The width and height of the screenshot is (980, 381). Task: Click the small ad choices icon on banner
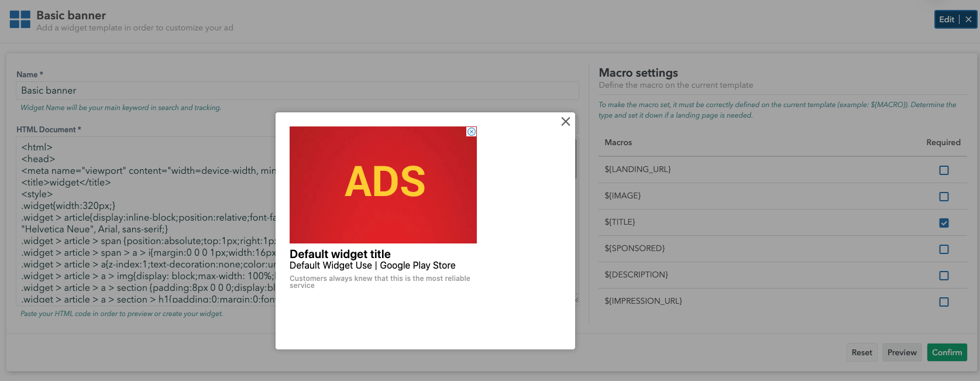coord(471,132)
